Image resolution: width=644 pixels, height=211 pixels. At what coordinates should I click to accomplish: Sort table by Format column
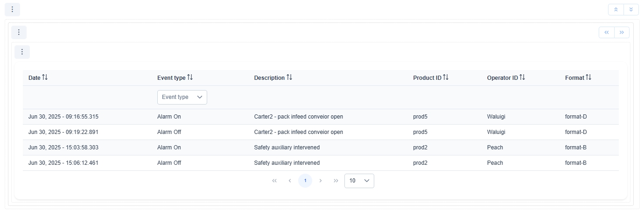click(x=588, y=77)
